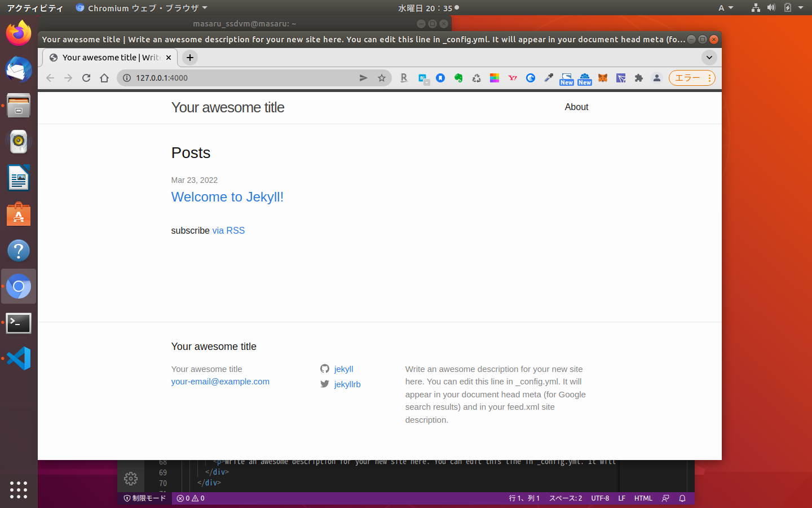This screenshot has width=812, height=508.
Task: Reload the current page
Action: pos(86,78)
